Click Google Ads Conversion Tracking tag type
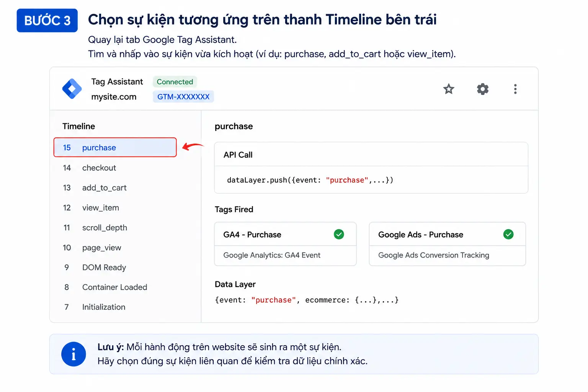The image size is (588, 392). [x=434, y=255]
